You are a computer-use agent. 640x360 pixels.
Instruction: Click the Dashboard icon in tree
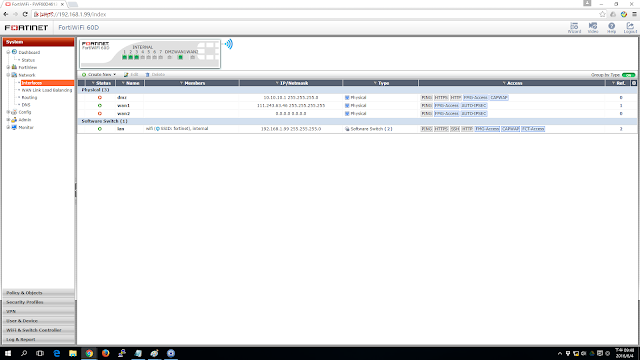click(14, 52)
